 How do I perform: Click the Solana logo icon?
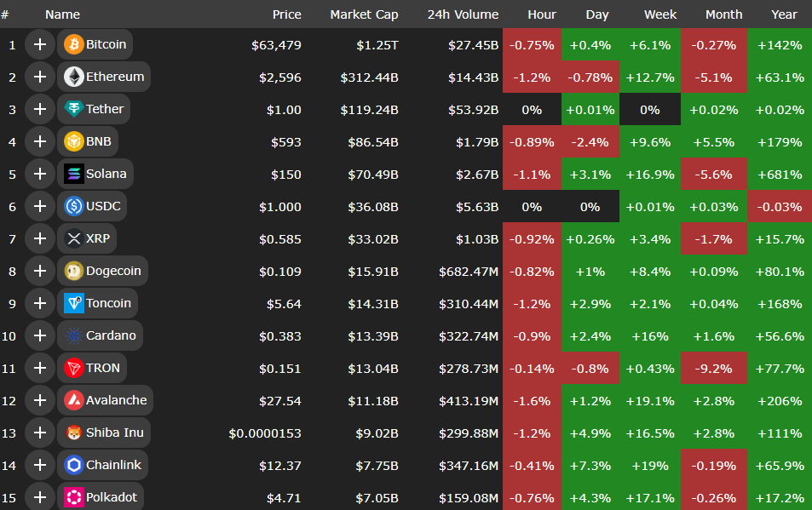(x=73, y=174)
